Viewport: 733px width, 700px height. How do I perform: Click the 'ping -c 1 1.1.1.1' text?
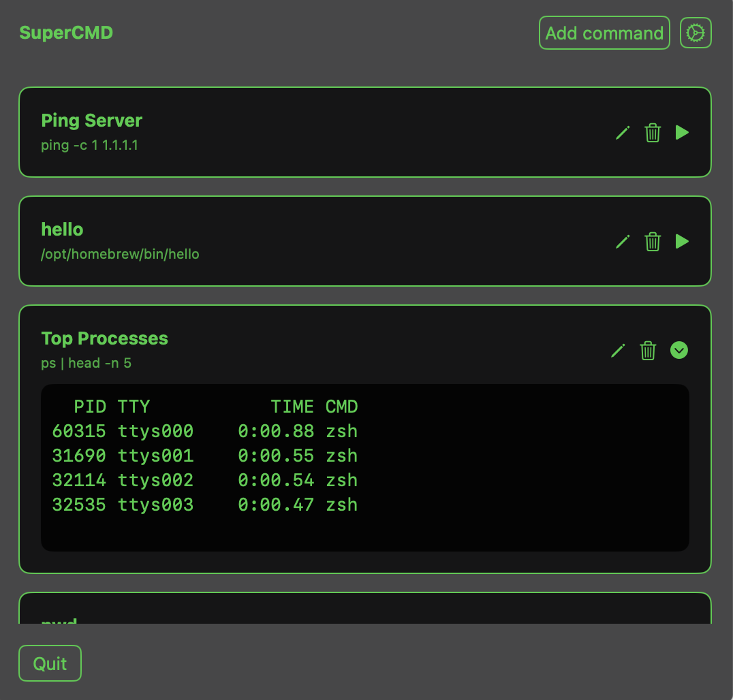[x=89, y=145]
